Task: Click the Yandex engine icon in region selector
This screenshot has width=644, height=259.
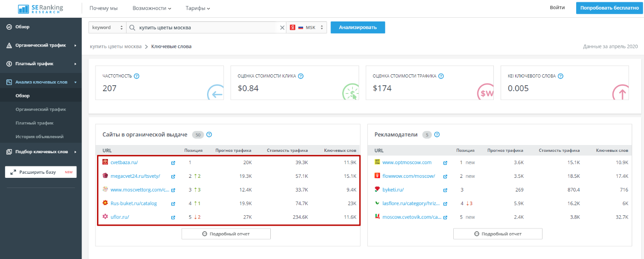Action: coord(293,27)
